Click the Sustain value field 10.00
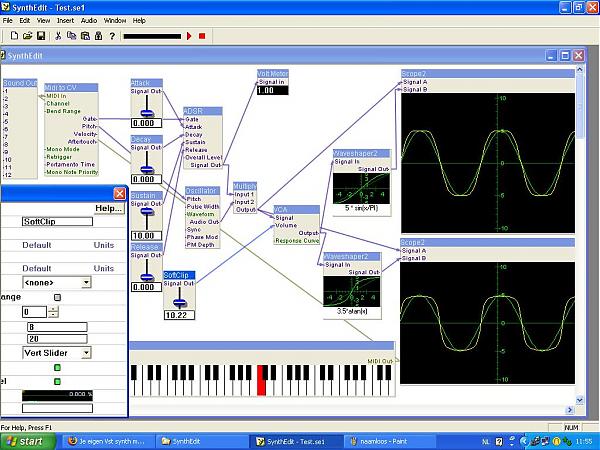The image size is (600, 450). [x=147, y=236]
